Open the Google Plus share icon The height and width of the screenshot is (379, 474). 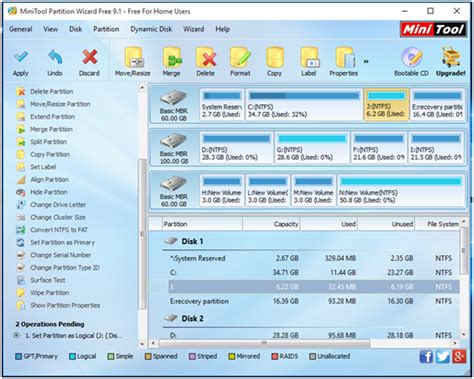(x=459, y=357)
